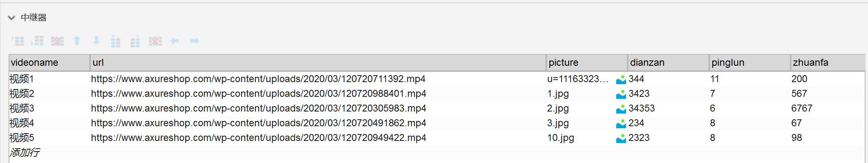The height and width of the screenshot is (163, 868).
Task: Select the 视频3 videoname cell
Action: [x=49, y=108]
